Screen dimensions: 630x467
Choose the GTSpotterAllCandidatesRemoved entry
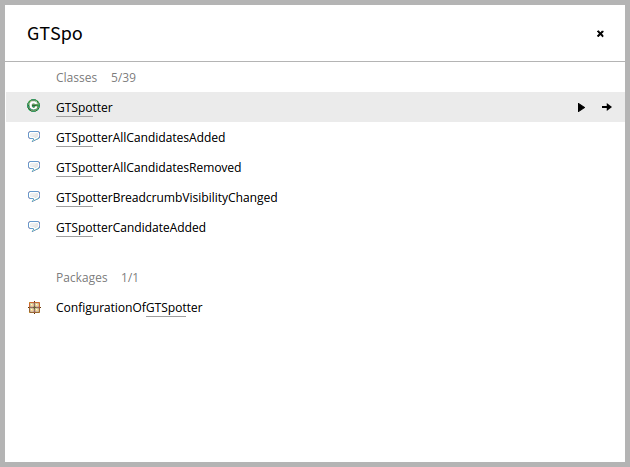pos(149,168)
